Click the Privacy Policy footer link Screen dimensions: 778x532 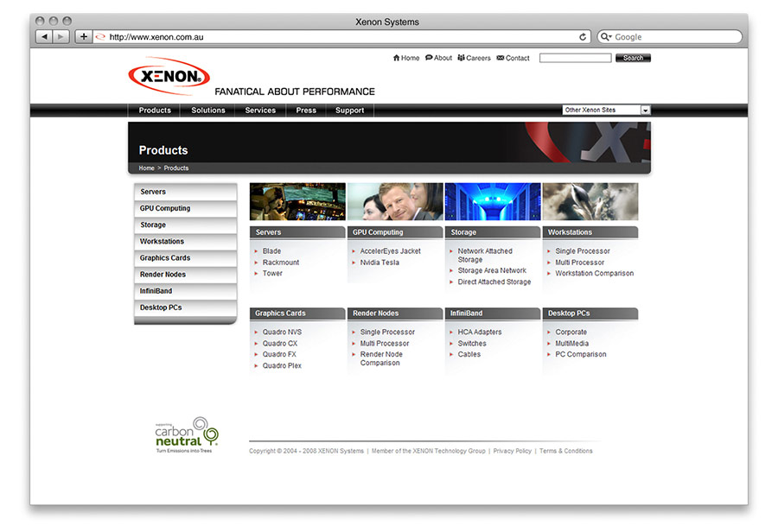[x=512, y=451]
